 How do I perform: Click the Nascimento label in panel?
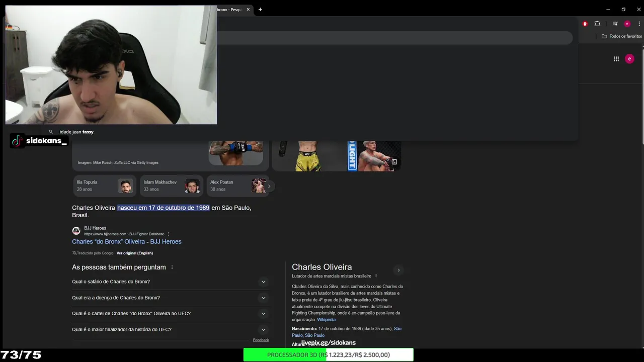[304, 329]
